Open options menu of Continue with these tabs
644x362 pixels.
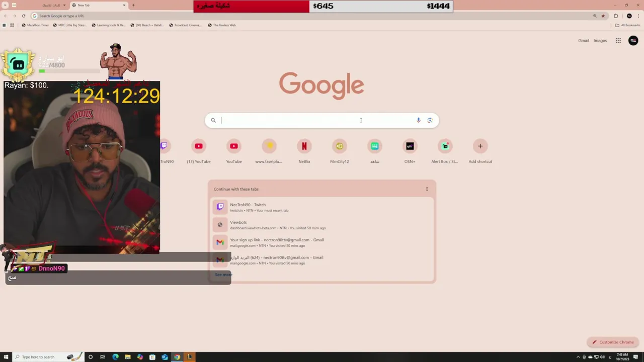point(427,189)
